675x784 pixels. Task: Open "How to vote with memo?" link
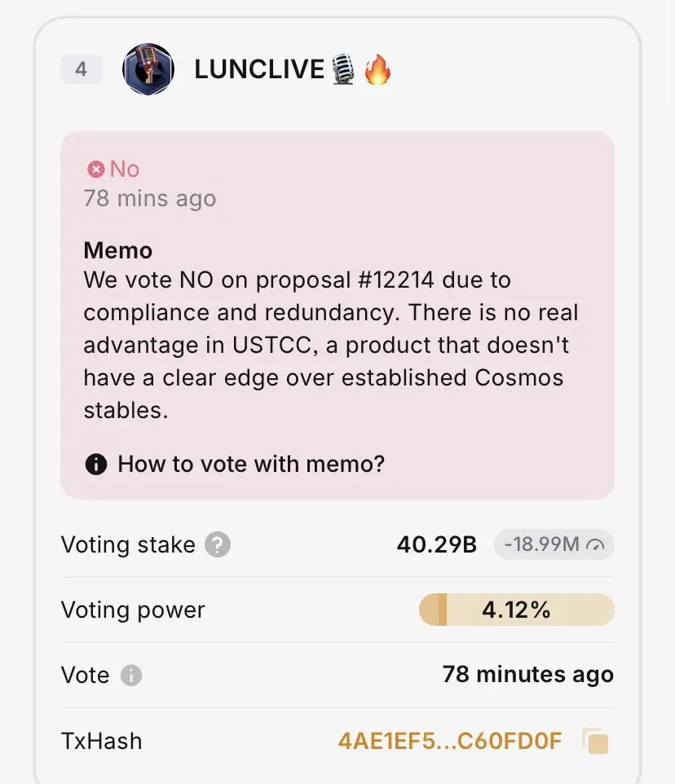(x=251, y=465)
